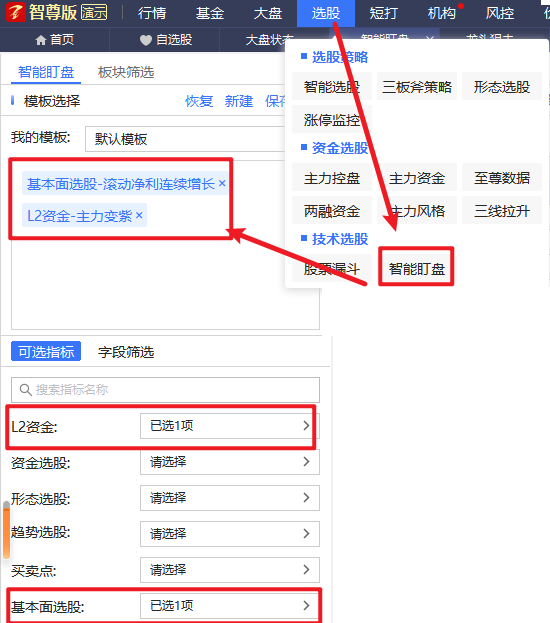Open the 基金 menu
The height and width of the screenshot is (623, 550).
pyautogui.click(x=210, y=13)
